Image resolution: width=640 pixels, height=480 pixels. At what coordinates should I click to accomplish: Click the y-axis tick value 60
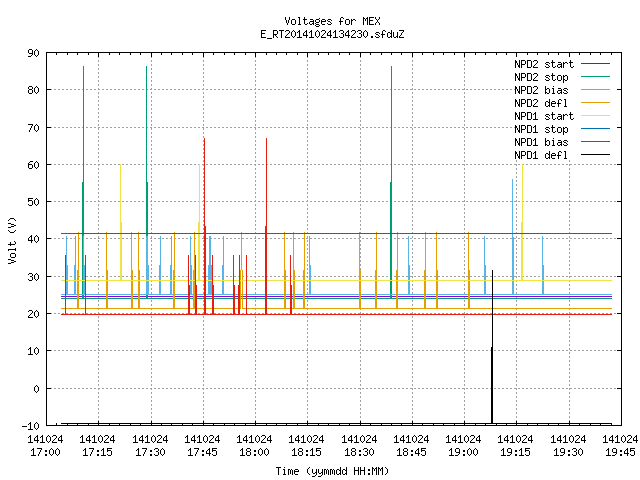33,165
